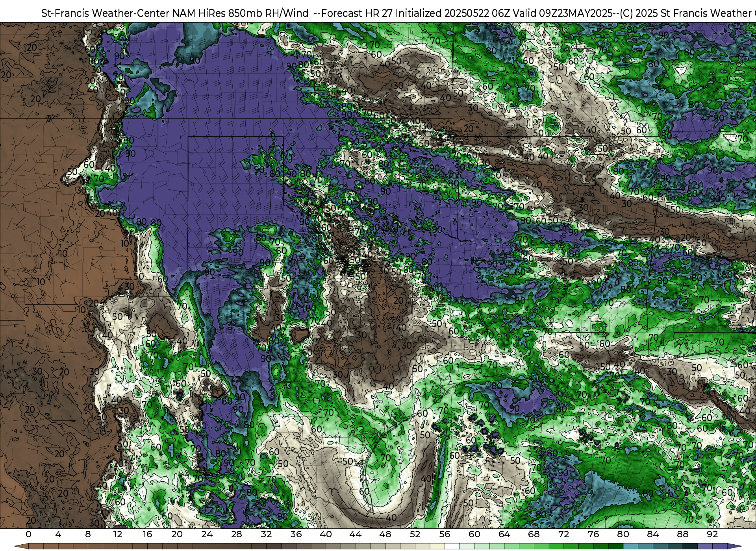
Task: Select the brown colorbar swatch below 0
Action: pos(36,546)
